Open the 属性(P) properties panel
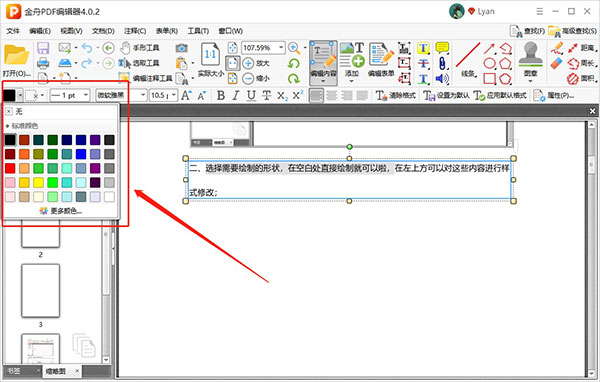The width and height of the screenshot is (600, 382). click(x=554, y=95)
